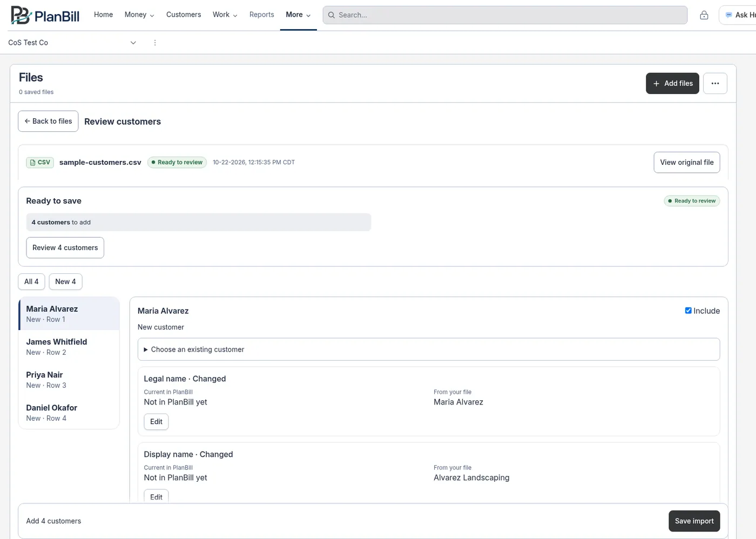Click the search magnifier icon
This screenshot has width=756, height=539.
332,15
